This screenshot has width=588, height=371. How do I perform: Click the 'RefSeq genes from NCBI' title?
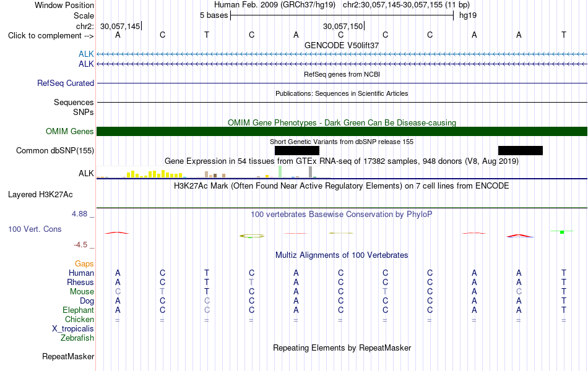coord(342,74)
